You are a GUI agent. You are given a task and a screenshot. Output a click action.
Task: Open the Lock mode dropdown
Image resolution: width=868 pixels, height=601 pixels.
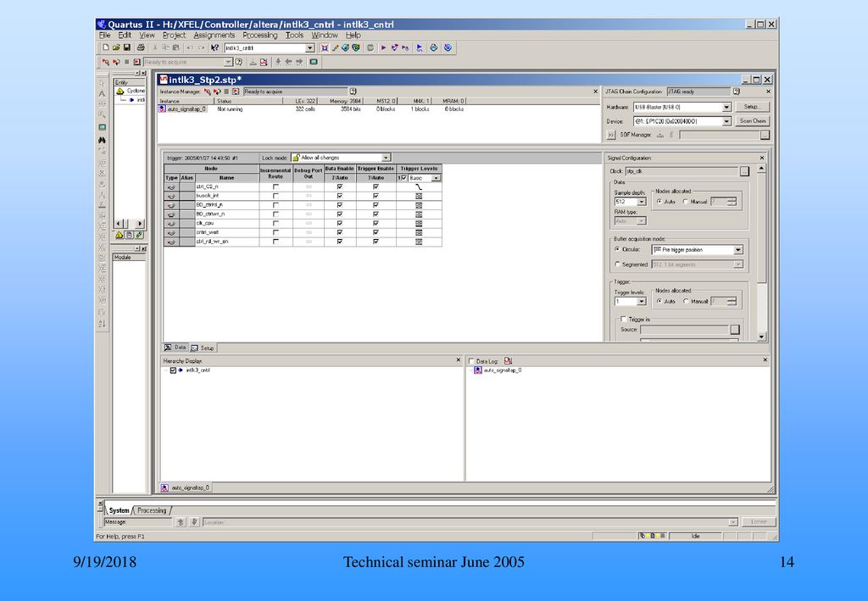tap(386, 158)
